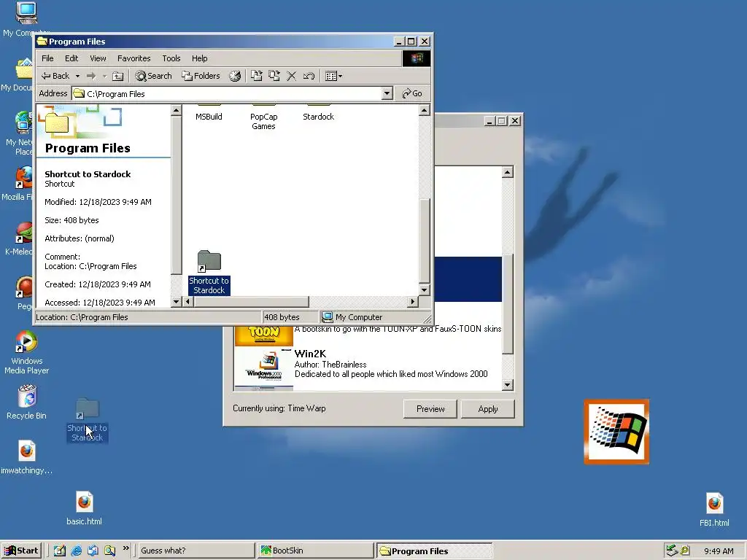747x560 pixels.
Task: Delete the selected item using X icon
Action: click(x=292, y=76)
